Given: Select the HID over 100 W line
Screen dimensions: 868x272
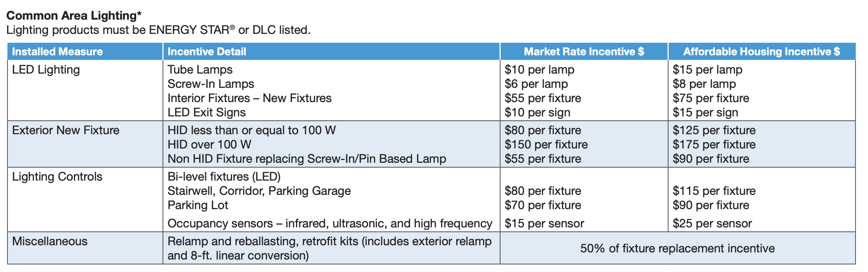Looking at the screenshot, I should coord(209,144).
